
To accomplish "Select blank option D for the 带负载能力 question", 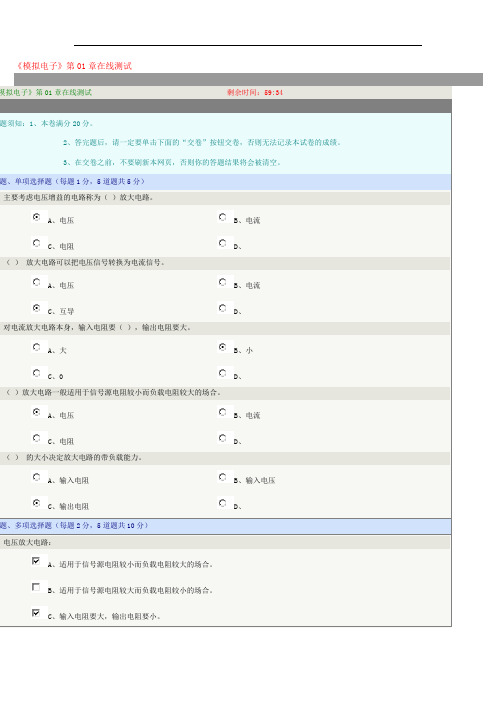I will [222, 503].
